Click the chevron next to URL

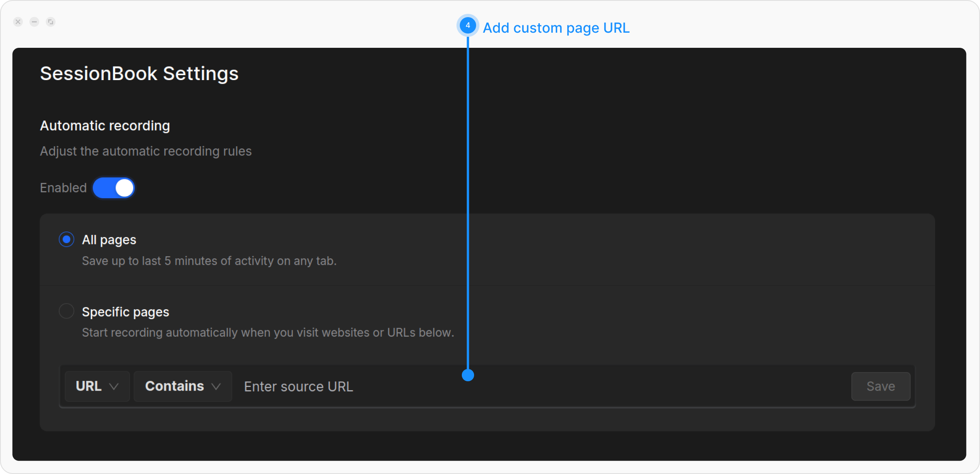click(x=114, y=387)
